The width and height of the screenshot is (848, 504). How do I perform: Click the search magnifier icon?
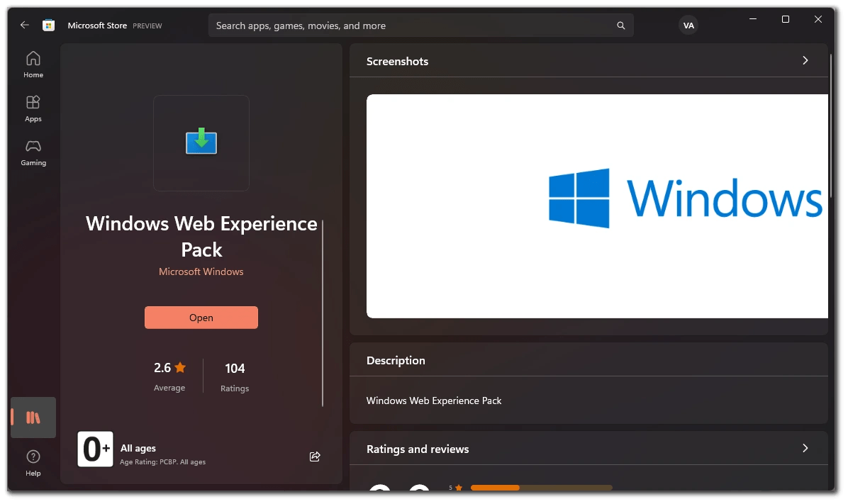[621, 26]
